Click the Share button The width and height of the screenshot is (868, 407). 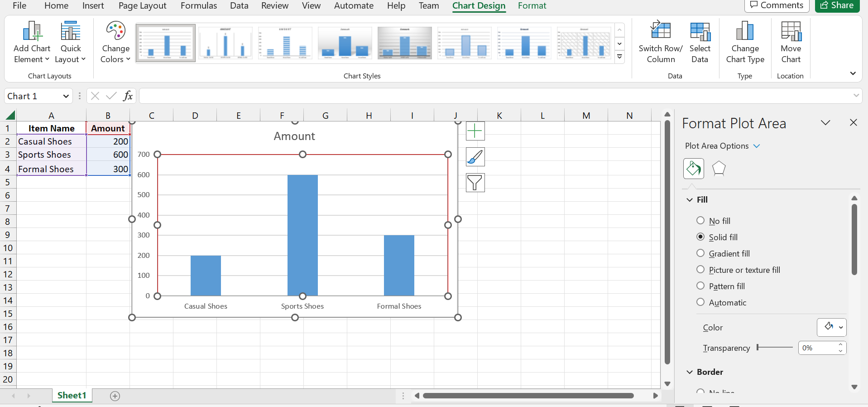837,5
